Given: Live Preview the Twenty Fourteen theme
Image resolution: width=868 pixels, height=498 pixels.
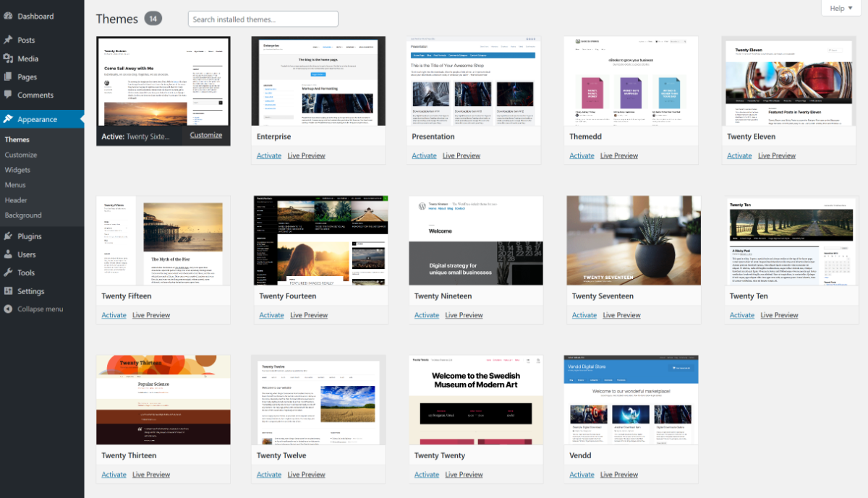Looking at the screenshot, I should 309,315.
